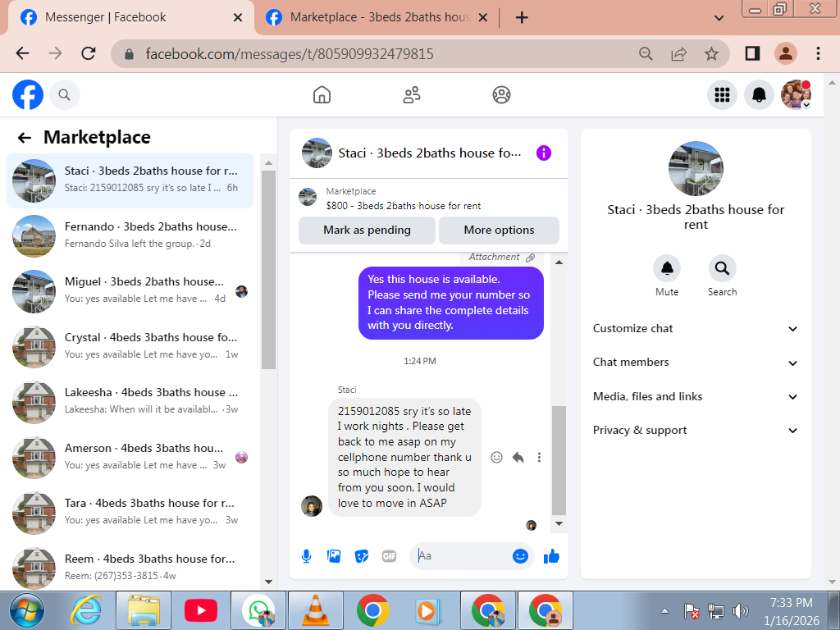Expand Chat members section
The height and width of the screenshot is (630, 840).
click(x=696, y=363)
